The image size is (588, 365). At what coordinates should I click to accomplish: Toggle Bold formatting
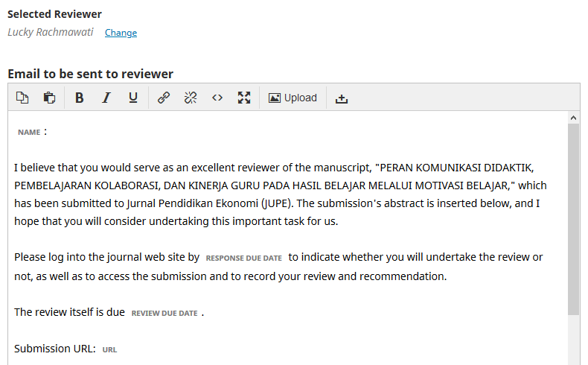(x=80, y=98)
